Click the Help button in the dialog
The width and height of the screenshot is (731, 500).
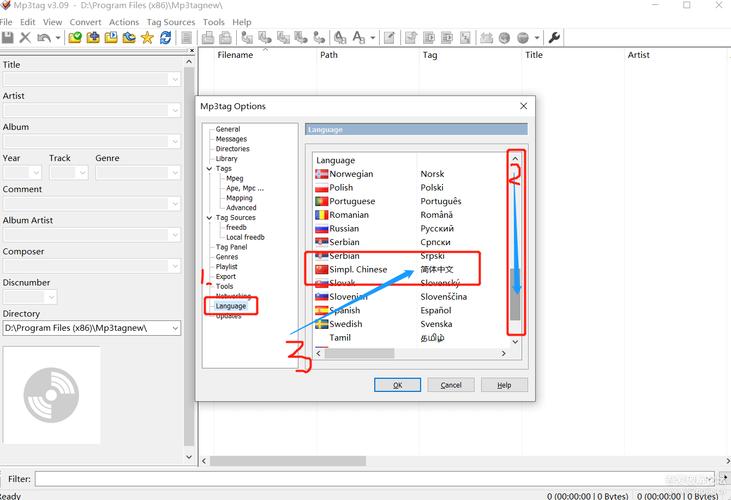504,385
